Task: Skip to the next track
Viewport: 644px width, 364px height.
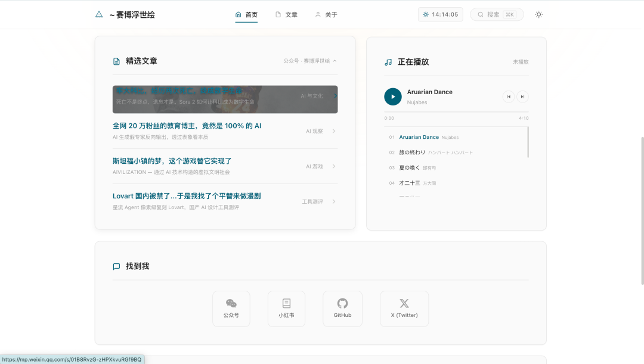Action: [522, 97]
